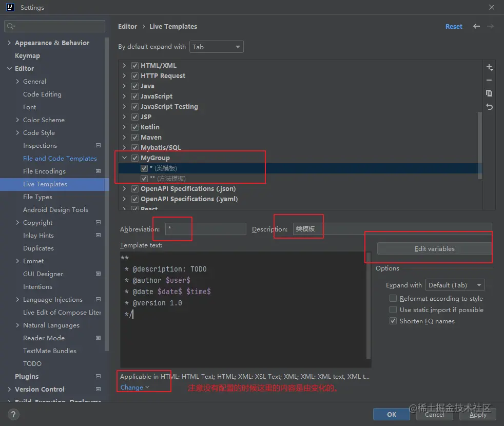Click the search icon in settings search

pyautogui.click(x=11, y=26)
